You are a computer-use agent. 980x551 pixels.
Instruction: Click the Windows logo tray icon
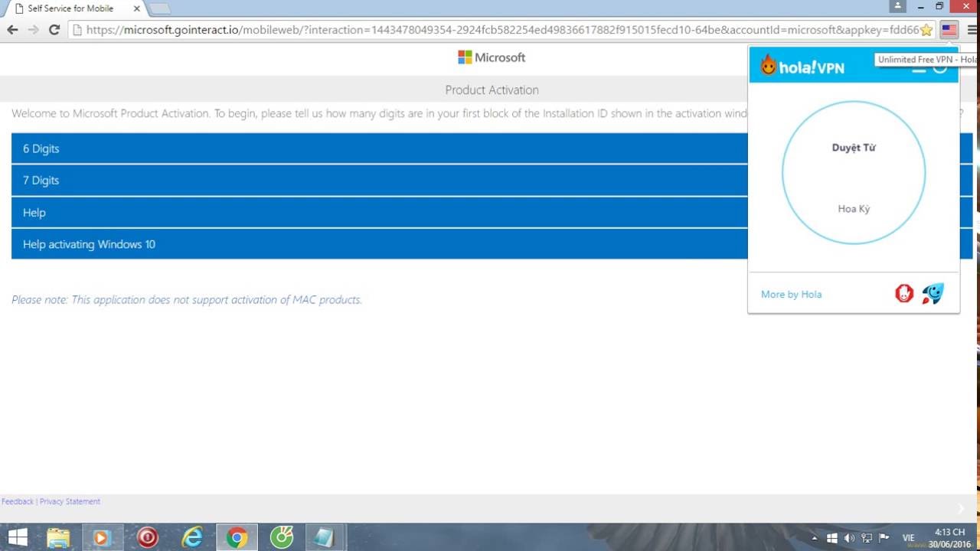pos(832,538)
